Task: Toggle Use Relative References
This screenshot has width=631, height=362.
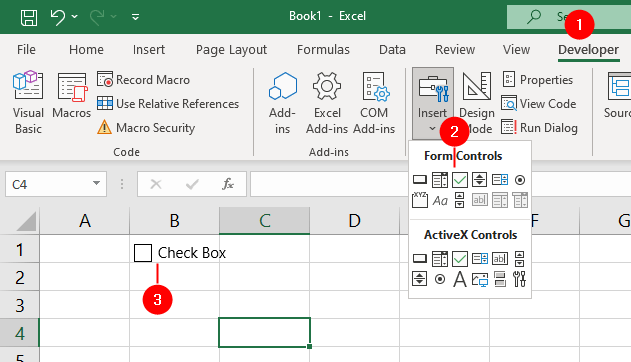Action: click(x=168, y=104)
